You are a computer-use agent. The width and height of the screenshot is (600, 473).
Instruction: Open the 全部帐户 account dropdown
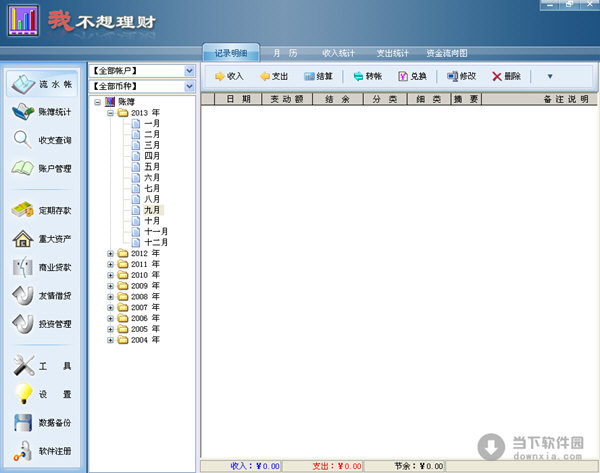click(x=189, y=71)
